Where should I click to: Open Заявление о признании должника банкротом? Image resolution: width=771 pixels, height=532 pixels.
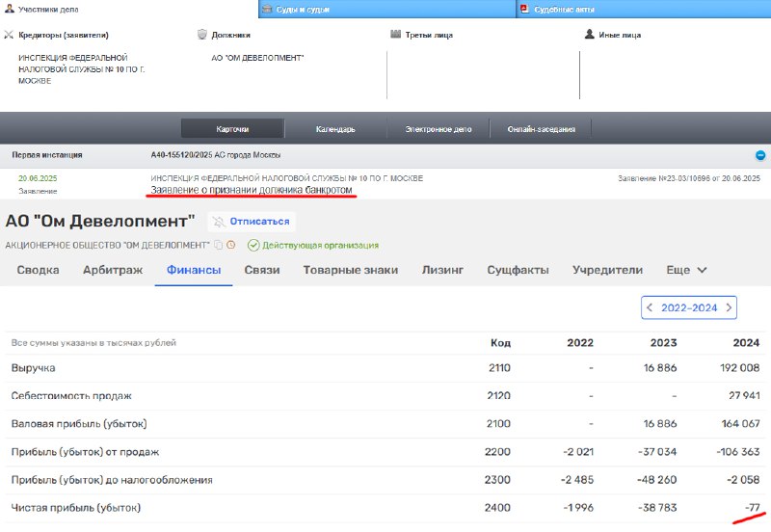tap(252, 190)
